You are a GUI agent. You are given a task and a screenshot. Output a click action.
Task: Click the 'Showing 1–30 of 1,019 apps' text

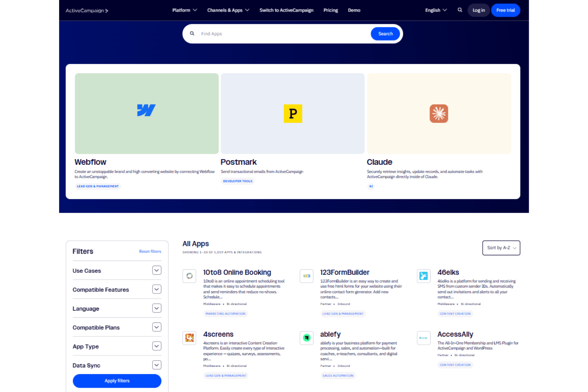pos(222,252)
